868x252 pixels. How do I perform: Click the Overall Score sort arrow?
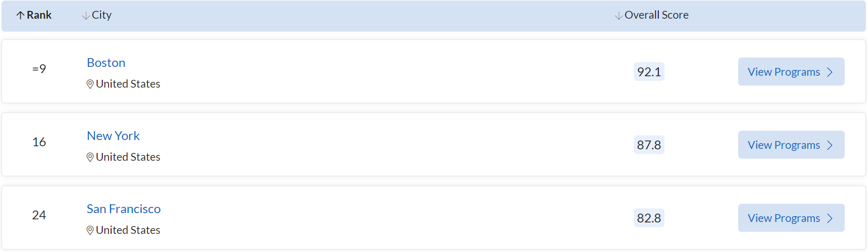618,16
